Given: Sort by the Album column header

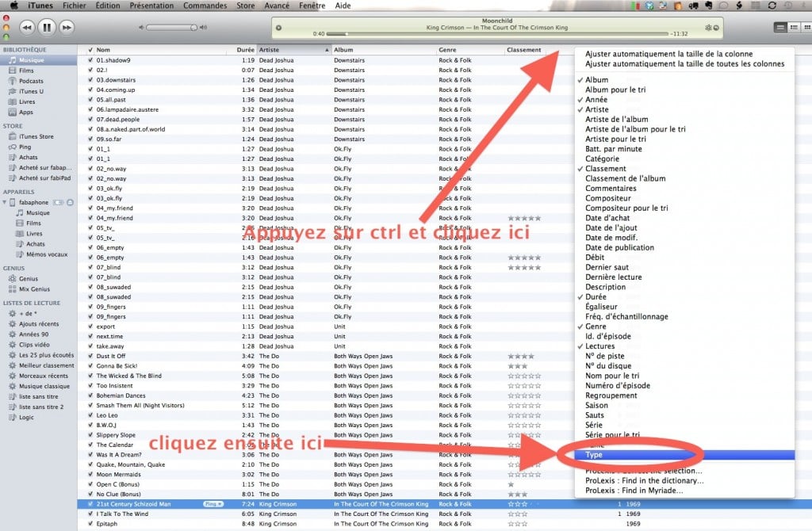Looking at the screenshot, I should [x=383, y=50].
